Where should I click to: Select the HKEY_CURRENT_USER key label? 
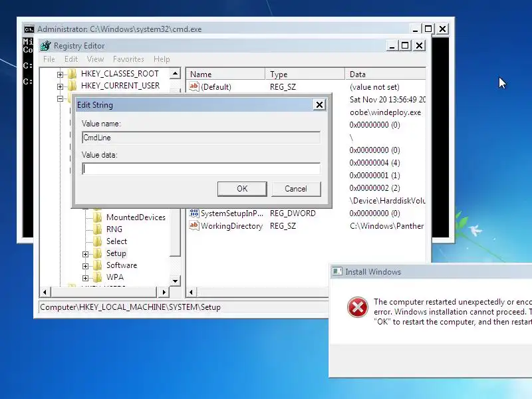point(120,86)
